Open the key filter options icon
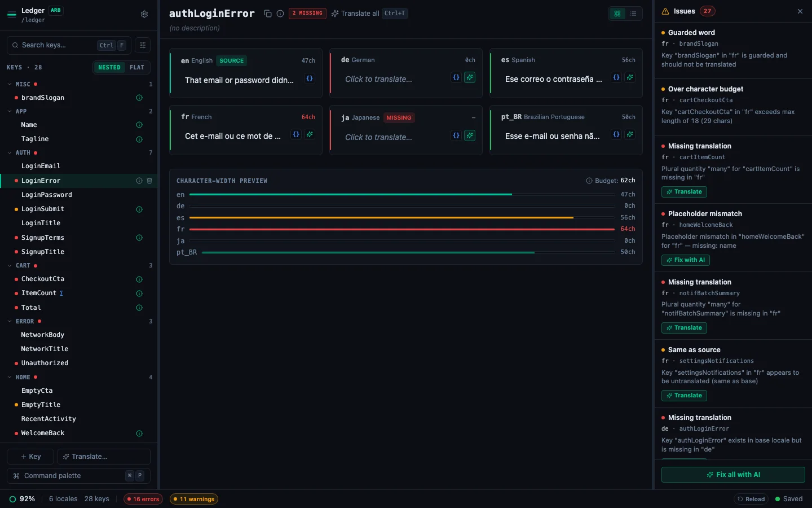This screenshot has width=812, height=508. 143,45
